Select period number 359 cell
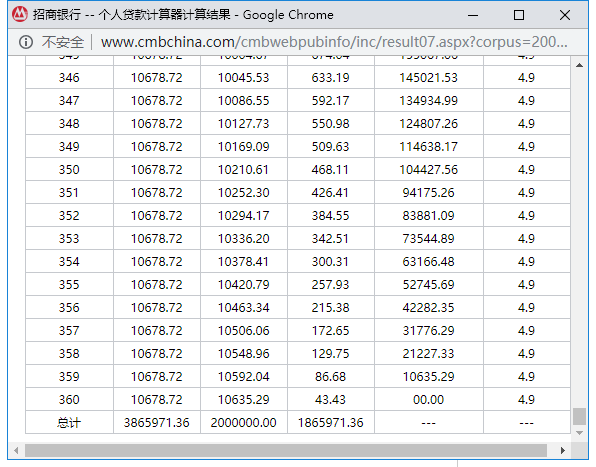Screen dimensions: 596x467 click(69, 377)
